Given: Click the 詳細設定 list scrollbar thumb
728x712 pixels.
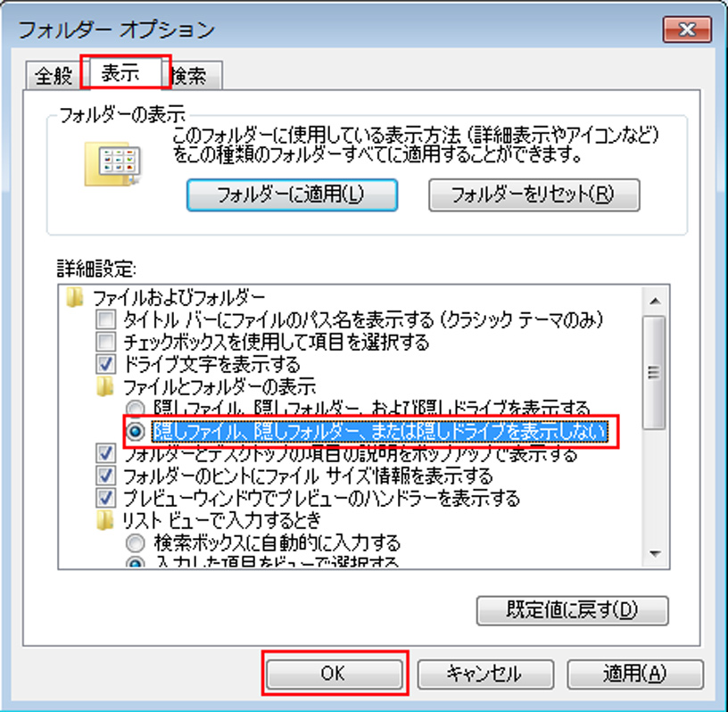Looking at the screenshot, I should point(655,372).
